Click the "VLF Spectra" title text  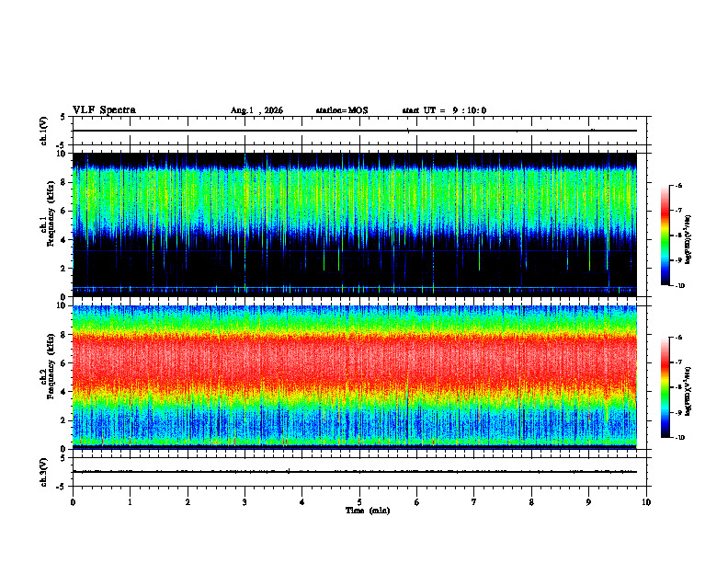coord(104,110)
